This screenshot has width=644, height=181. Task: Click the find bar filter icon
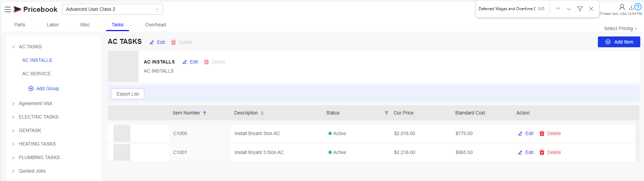click(x=580, y=9)
